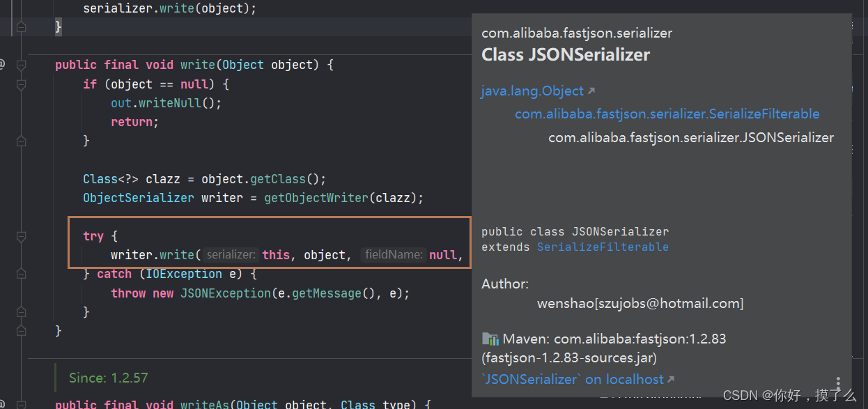The height and width of the screenshot is (409, 868).
Task: Click the external link arrow beside java.lang.Object
Action: coord(591,90)
